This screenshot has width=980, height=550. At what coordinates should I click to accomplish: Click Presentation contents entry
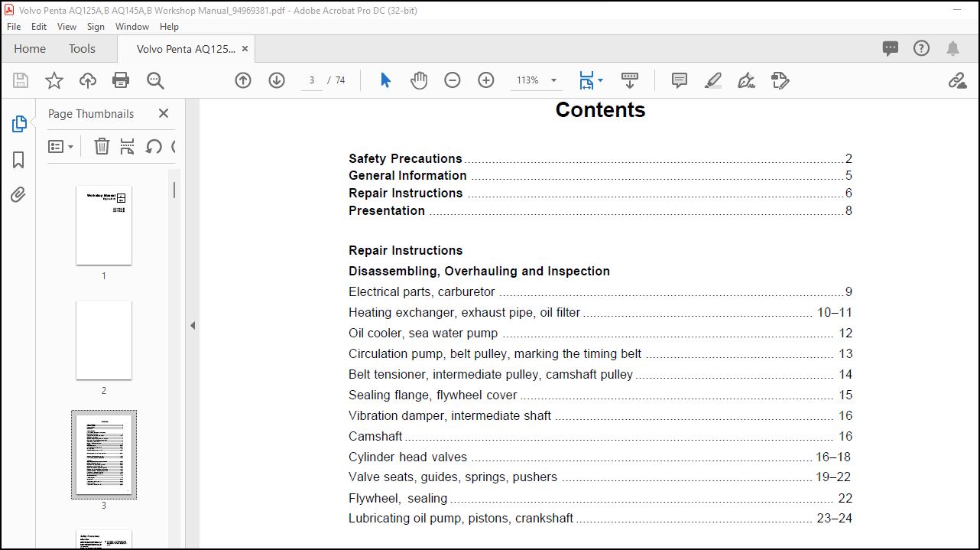[x=600, y=210]
